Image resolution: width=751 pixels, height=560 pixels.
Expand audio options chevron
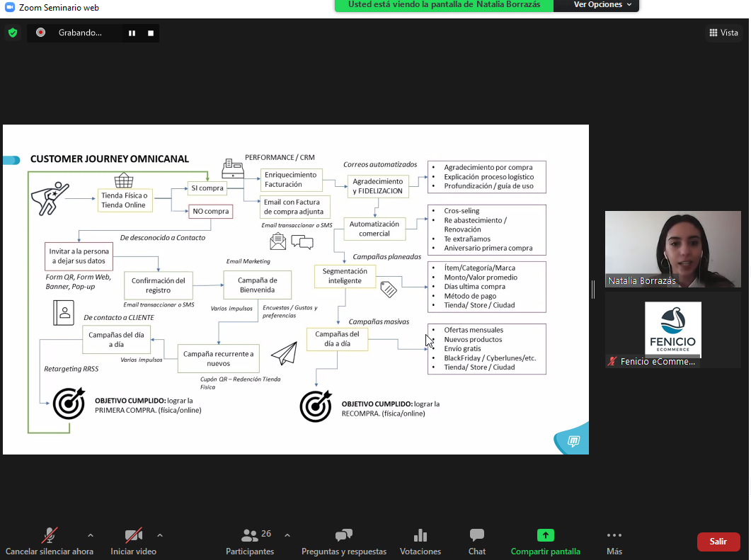(90, 535)
